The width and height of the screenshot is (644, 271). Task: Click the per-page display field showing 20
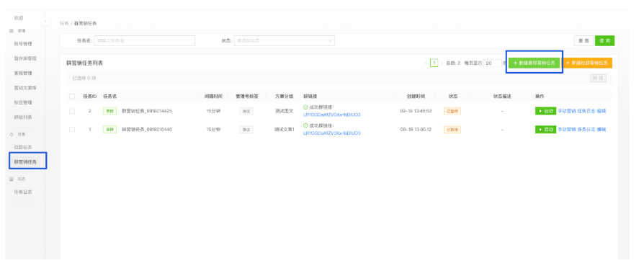(492, 63)
